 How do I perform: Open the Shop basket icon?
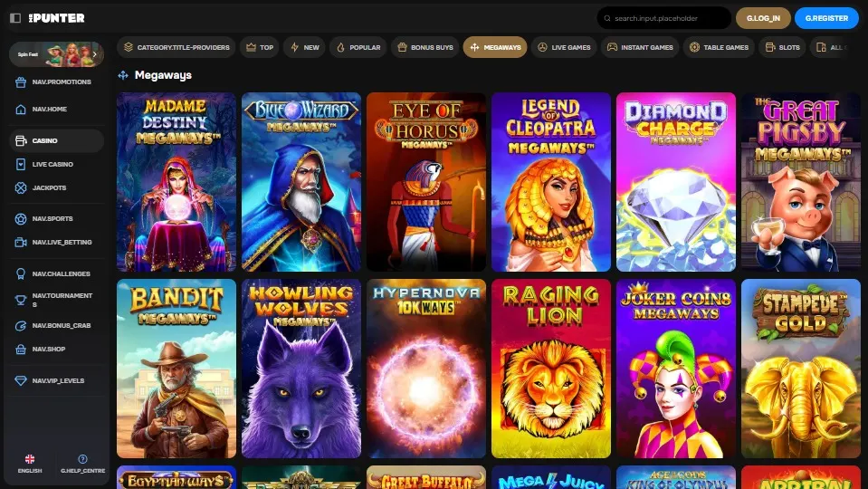[21, 350]
